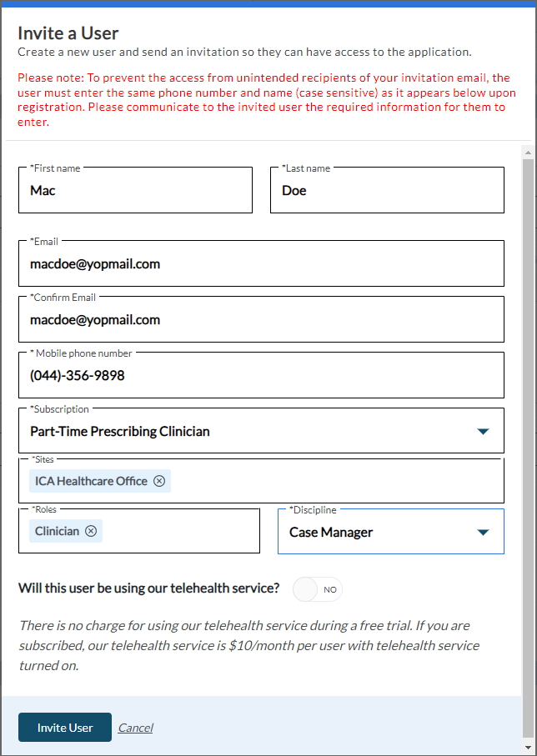
Task: Click the ICA Healthcare Office chip label
Action: tap(91, 481)
